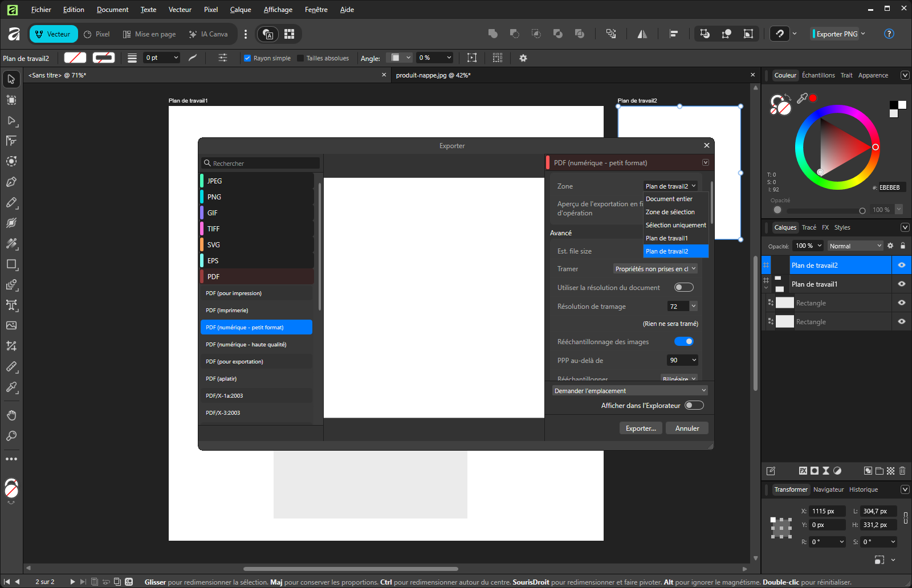The image size is (912, 588).
Task: Enable Afficher dans l'Explorateur switch
Action: [694, 405]
